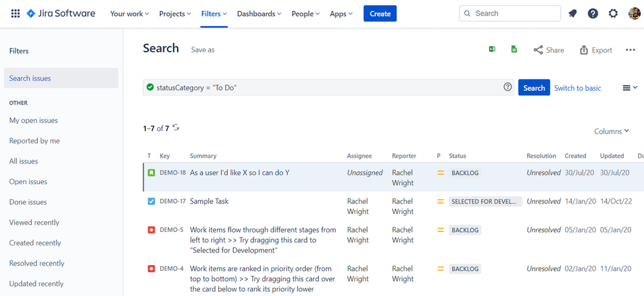Click Switch to basic link
This screenshot has height=296, width=644.
click(x=578, y=88)
